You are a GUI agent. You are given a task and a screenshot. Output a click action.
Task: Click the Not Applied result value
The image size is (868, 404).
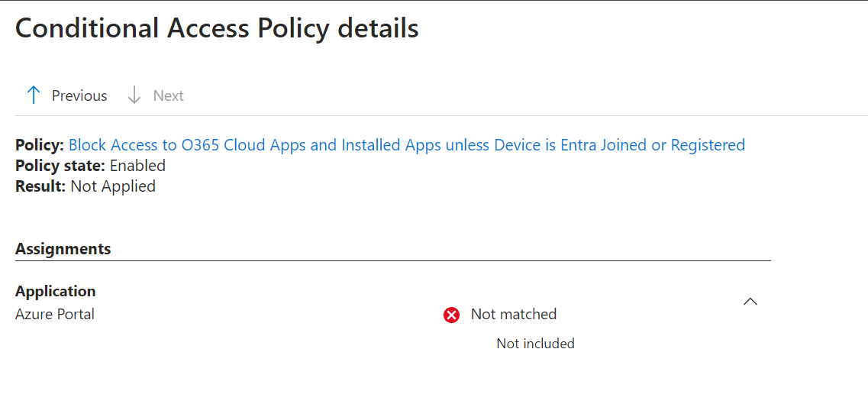coord(113,186)
